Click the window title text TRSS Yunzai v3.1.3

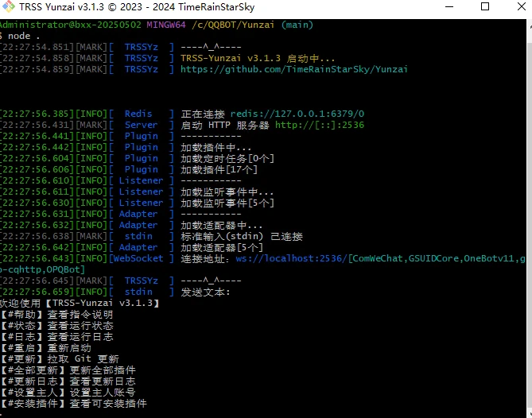click(61, 7)
